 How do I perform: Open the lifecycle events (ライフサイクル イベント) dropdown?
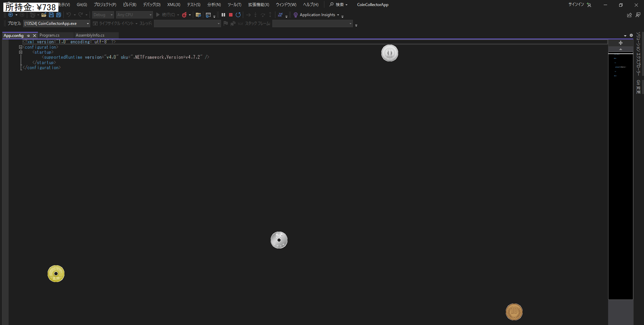coord(115,24)
